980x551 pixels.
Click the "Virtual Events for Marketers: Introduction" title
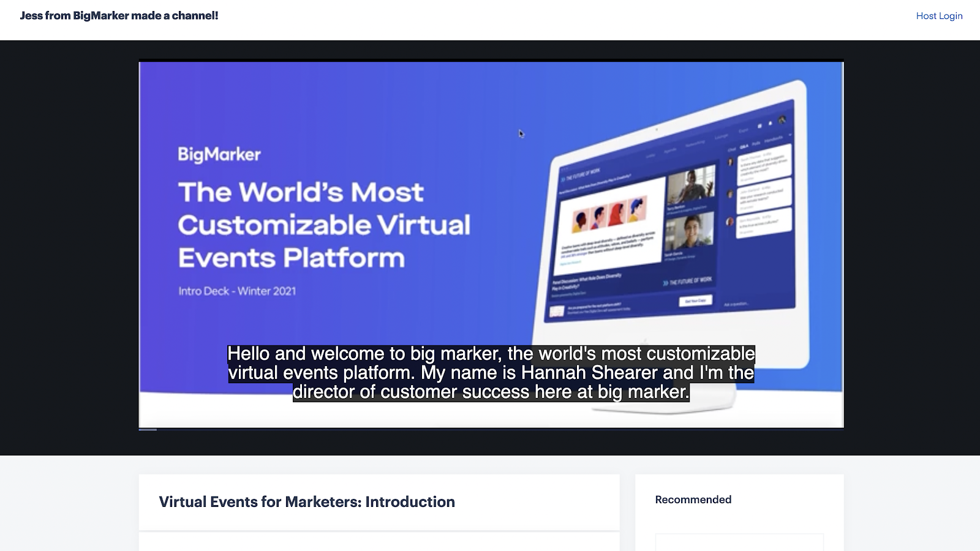[307, 502]
